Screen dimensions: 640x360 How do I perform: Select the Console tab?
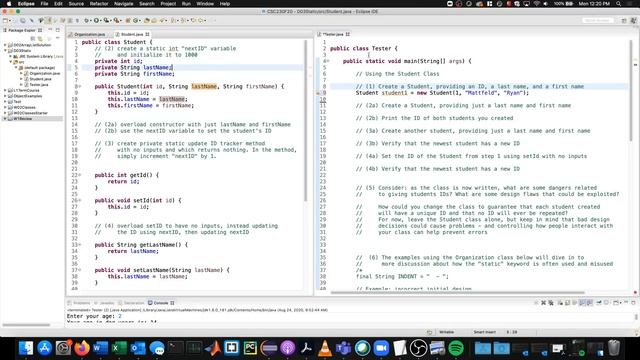(161, 303)
